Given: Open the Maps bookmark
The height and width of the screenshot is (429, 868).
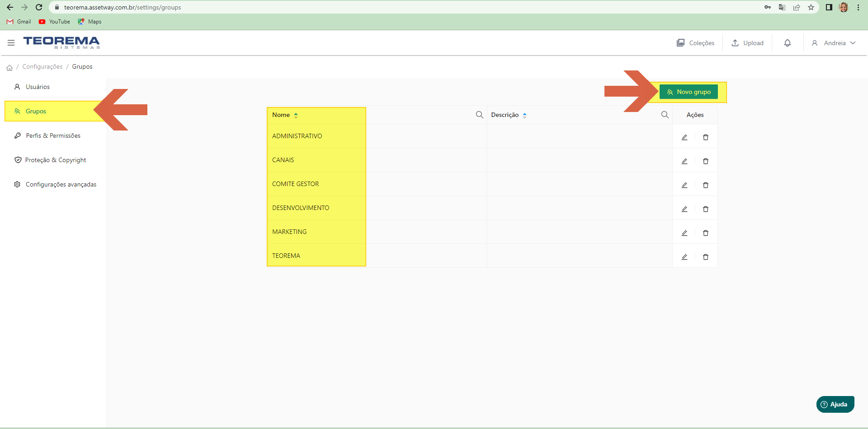Looking at the screenshot, I should pos(90,22).
